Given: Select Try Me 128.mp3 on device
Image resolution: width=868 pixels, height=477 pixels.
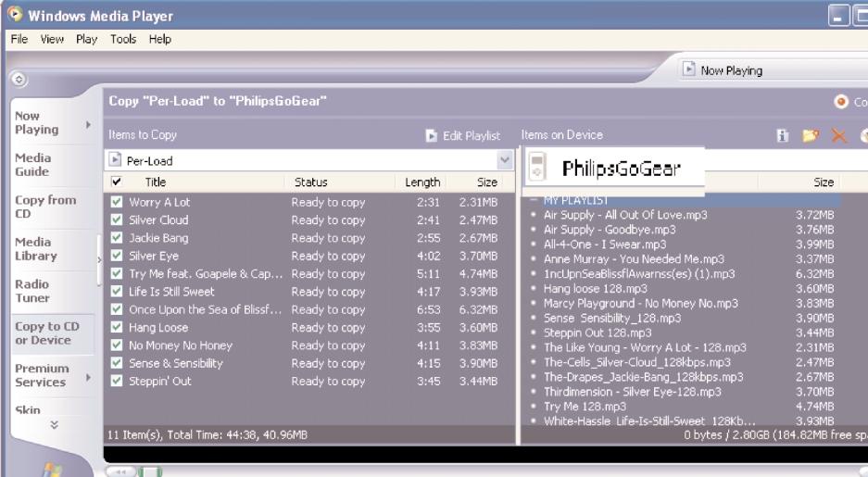Looking at the screenshot, I should pyautogui.click(x=585, y=407).
